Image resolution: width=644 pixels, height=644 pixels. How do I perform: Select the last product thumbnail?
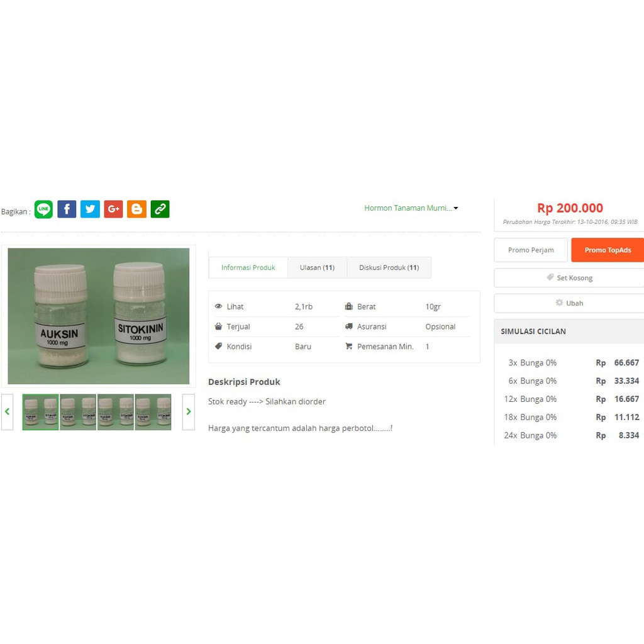(x=153, y=412)
